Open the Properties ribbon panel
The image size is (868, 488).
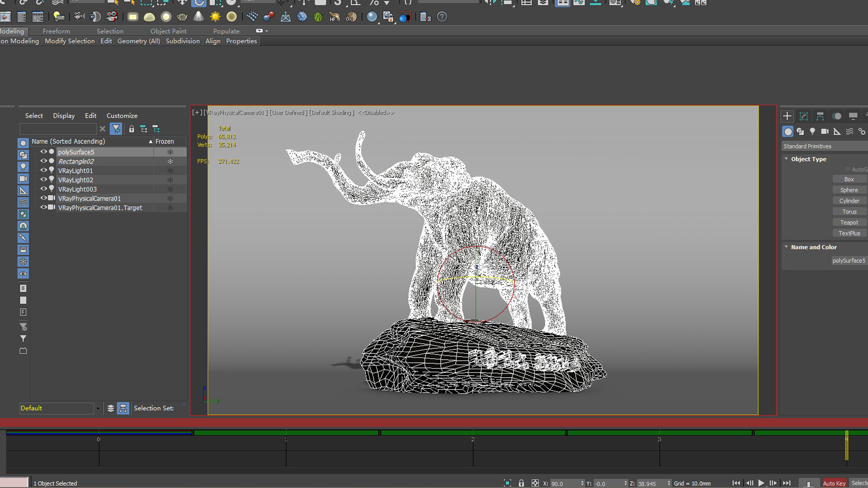coord(241,41)
